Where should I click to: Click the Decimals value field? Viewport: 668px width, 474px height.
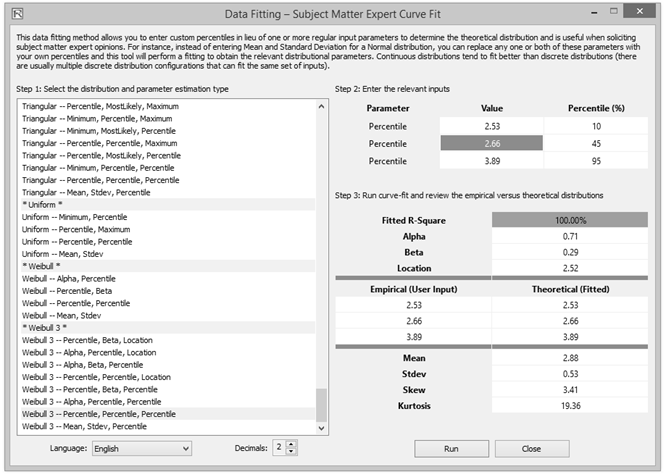[279, 448]
